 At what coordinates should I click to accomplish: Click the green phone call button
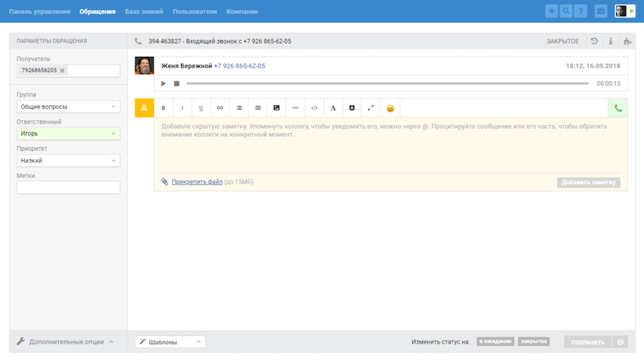(x=617, y=108)
